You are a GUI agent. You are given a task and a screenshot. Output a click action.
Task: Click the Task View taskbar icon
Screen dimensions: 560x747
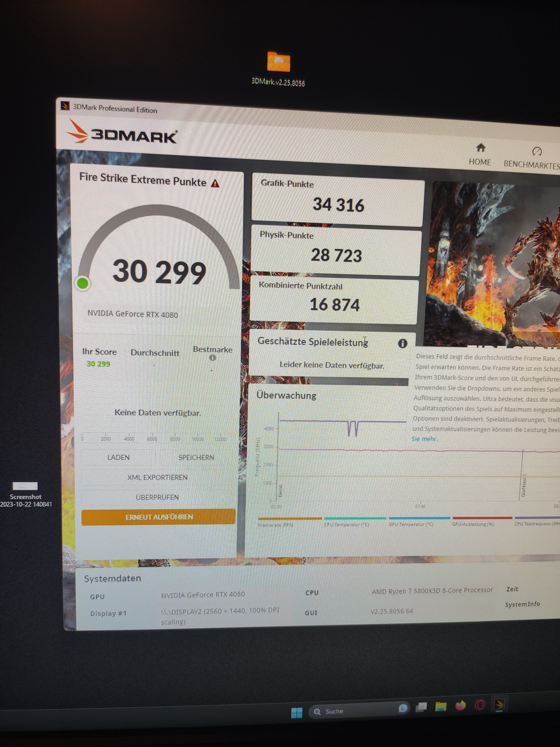click(421, 707)
